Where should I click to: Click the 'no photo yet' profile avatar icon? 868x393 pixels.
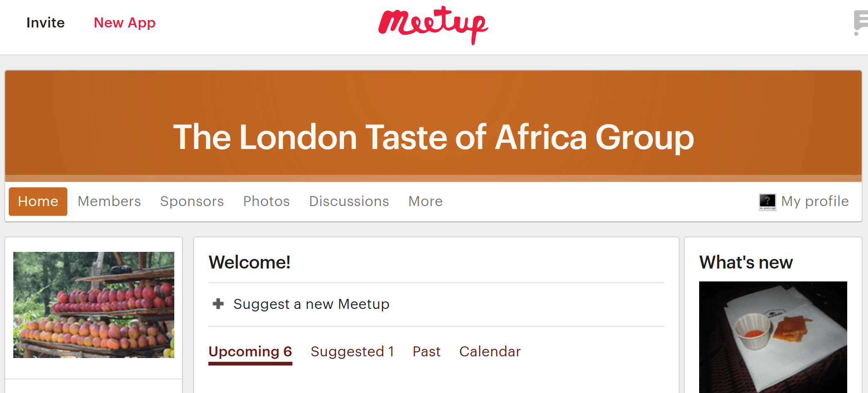pos(769,201)
